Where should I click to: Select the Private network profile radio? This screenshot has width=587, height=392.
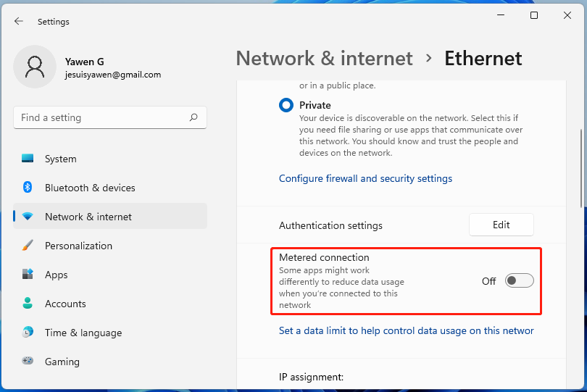pos(286,105)
